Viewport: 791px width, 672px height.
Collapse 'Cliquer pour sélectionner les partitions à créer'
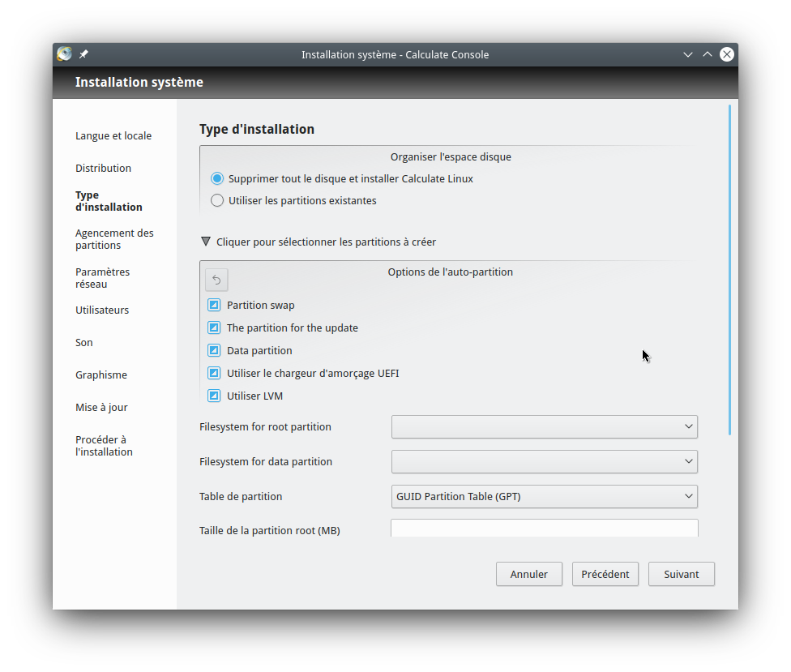(x=206, y=242)
